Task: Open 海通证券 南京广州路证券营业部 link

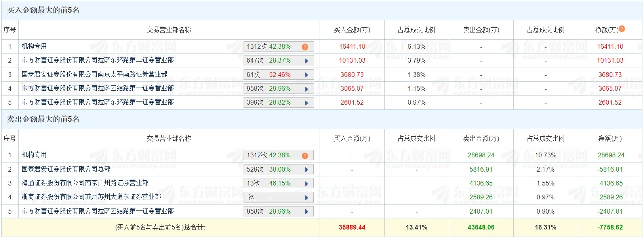Action: (85, 183)
